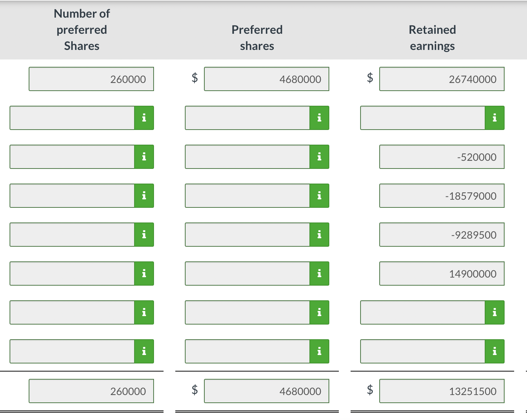Click the info icon directly below the opening 4680000 field
527x420 pixels.
(319, 118)
